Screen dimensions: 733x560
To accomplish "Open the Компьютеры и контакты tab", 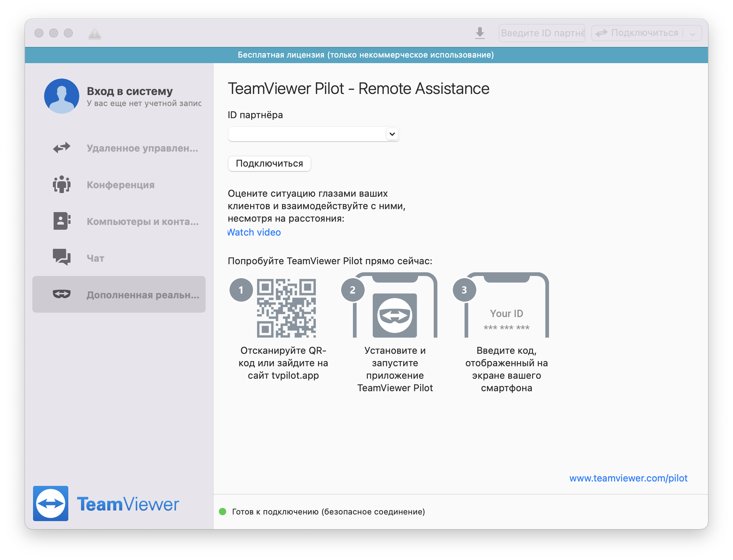I will click(119, 221).
